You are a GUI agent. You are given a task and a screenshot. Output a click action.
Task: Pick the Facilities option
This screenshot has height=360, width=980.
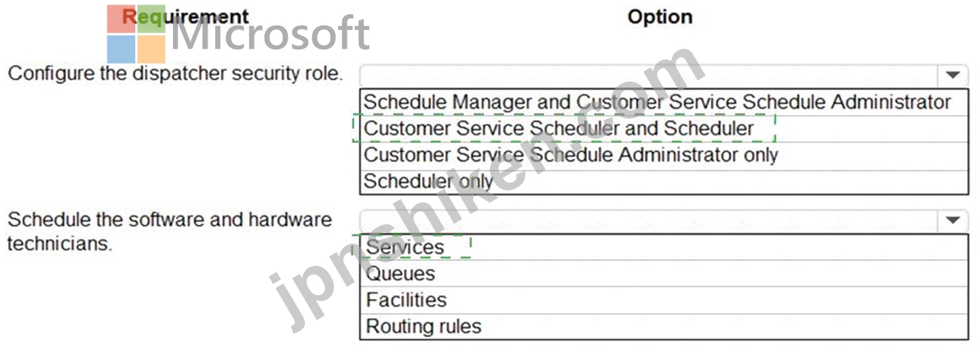[406, 300]
